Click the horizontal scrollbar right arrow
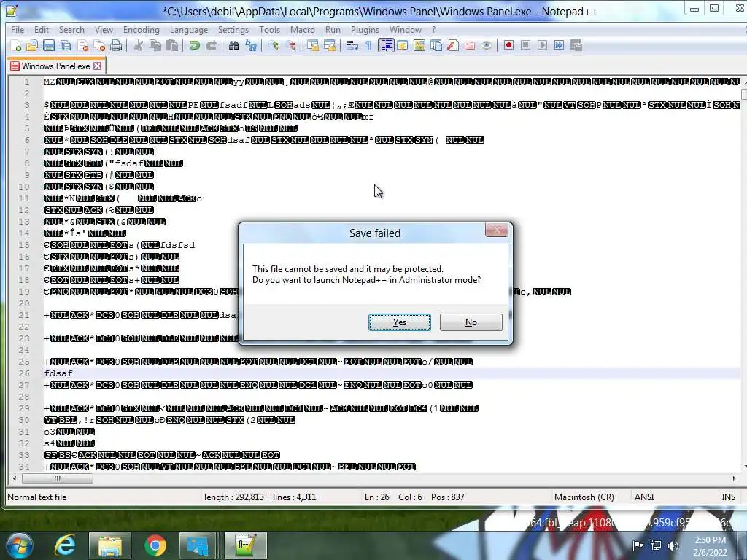This screenshot has height=560, width=747. 734,478
